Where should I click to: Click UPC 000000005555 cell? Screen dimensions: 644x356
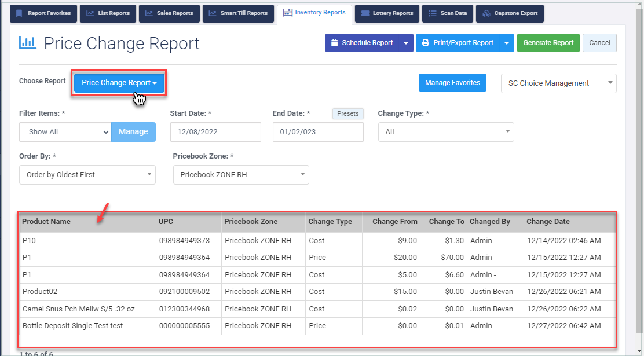coord(189,326)
